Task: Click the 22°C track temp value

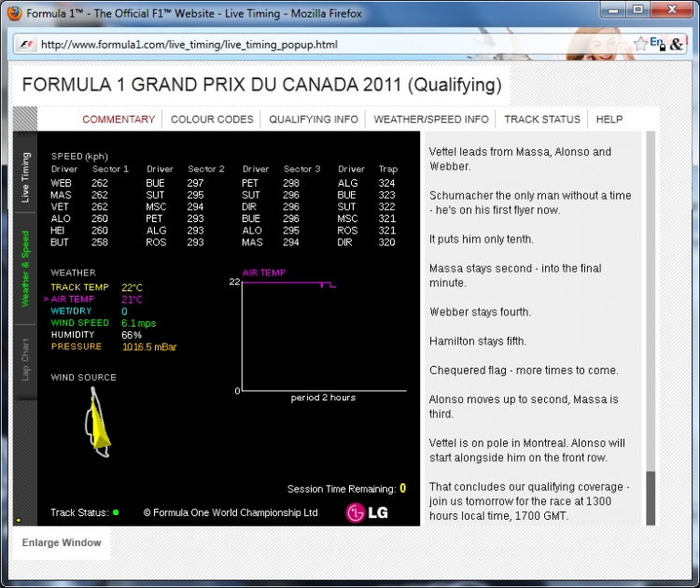Action: click(x=132, y=287)
